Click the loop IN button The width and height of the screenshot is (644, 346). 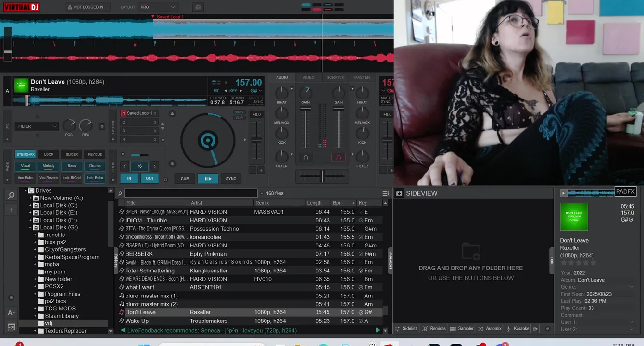pos(129,178)
